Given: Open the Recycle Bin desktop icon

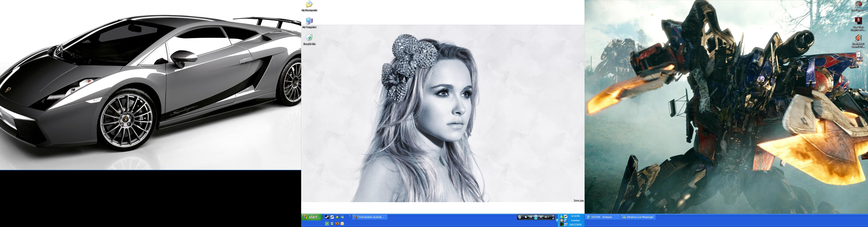Looking at the screenshot, I should tap(309, 39).
